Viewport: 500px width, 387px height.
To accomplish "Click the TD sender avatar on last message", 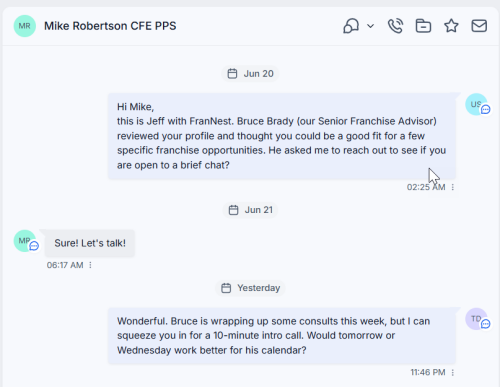I will pyautogui.click(x=477, y=319).
